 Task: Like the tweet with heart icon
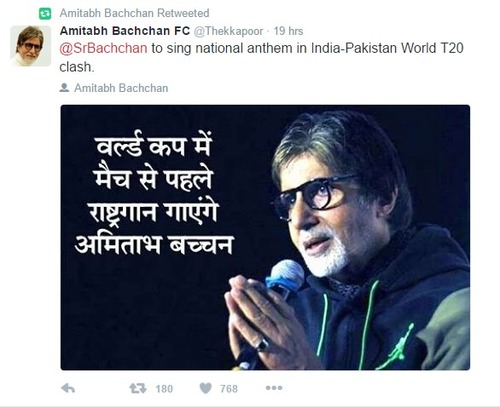tap(205, 388)
